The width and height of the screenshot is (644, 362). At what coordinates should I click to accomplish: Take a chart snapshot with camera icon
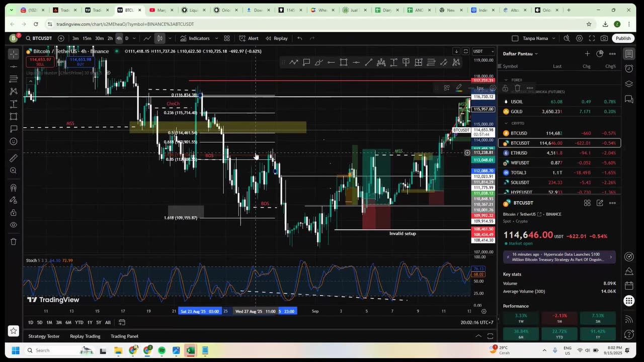604,38
